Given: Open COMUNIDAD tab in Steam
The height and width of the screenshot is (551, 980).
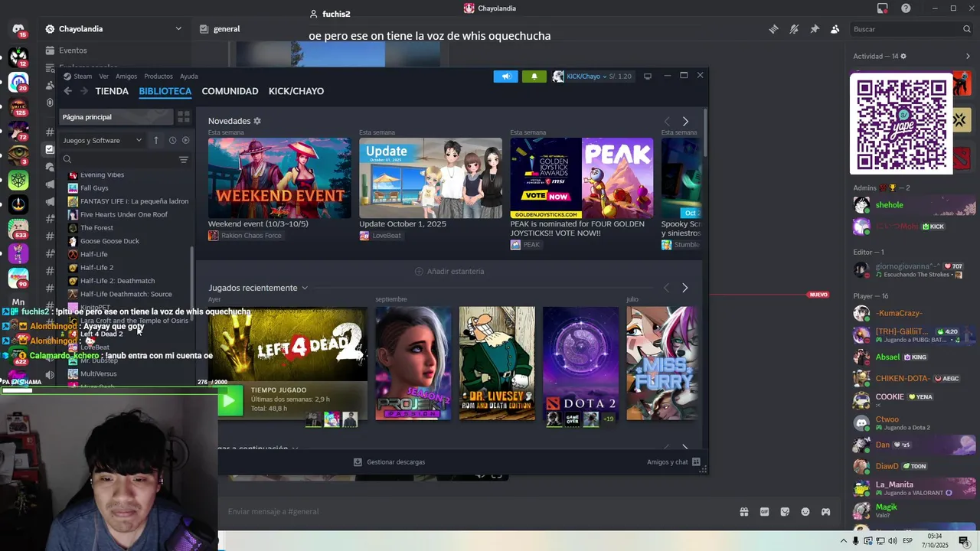Looking at the screenshot, I should [x=230, y=91].
